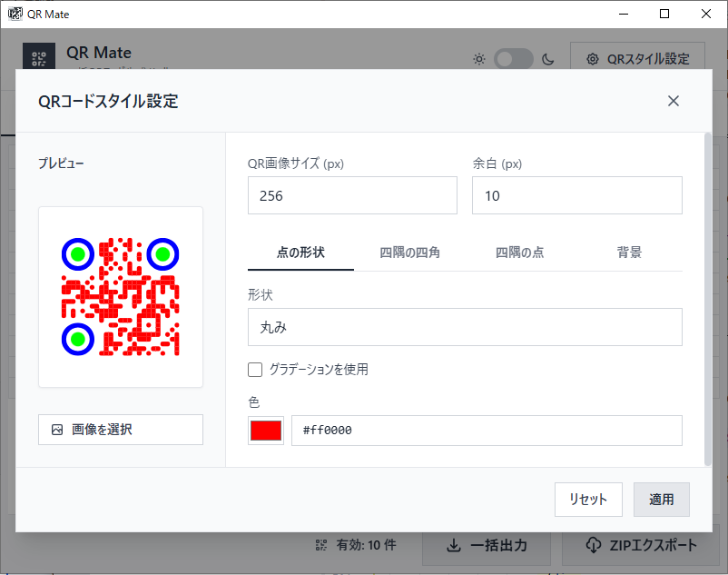Click the gear icon in QRスタイル設定

pyautogui.click(x=593, y=59)
